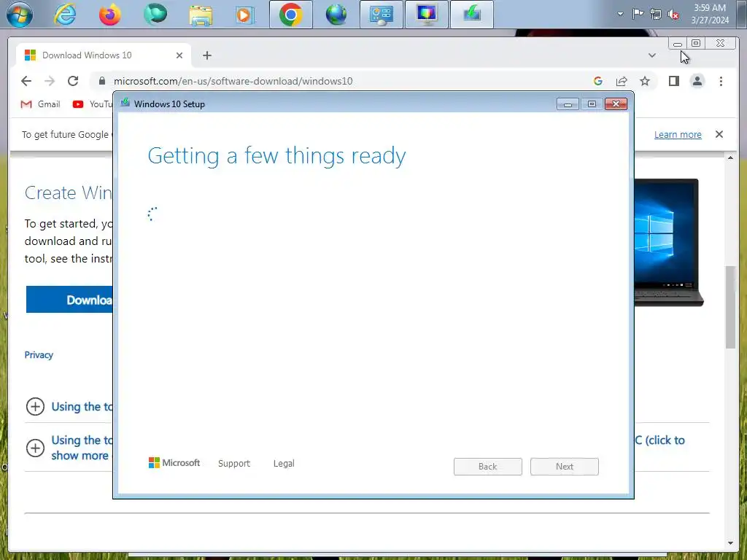Switch to Windows 10 Setup taskbar icon
The height and width of the screenshot is (560, 747).
pos(472,15)
